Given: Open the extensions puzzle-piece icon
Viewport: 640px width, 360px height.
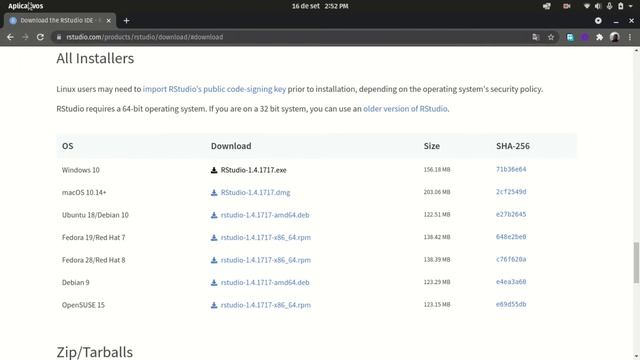Looking at the screenshot, I should tap(599, 37).
